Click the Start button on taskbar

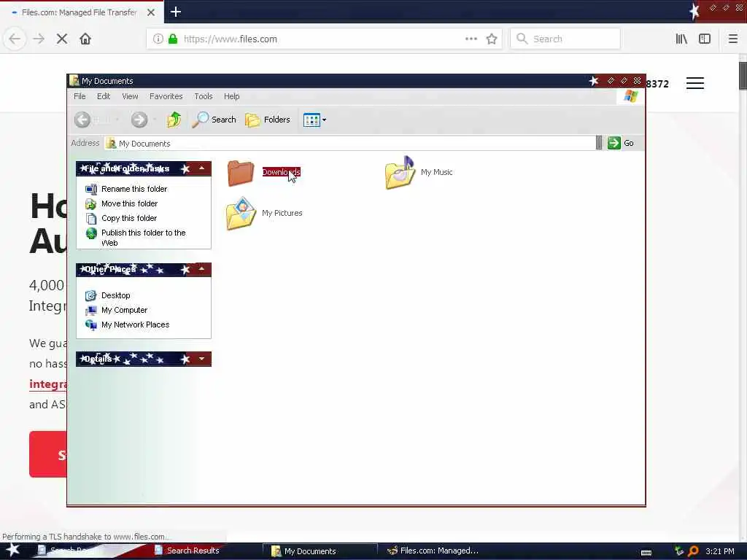pyautogui.click(x=13, y=551)
